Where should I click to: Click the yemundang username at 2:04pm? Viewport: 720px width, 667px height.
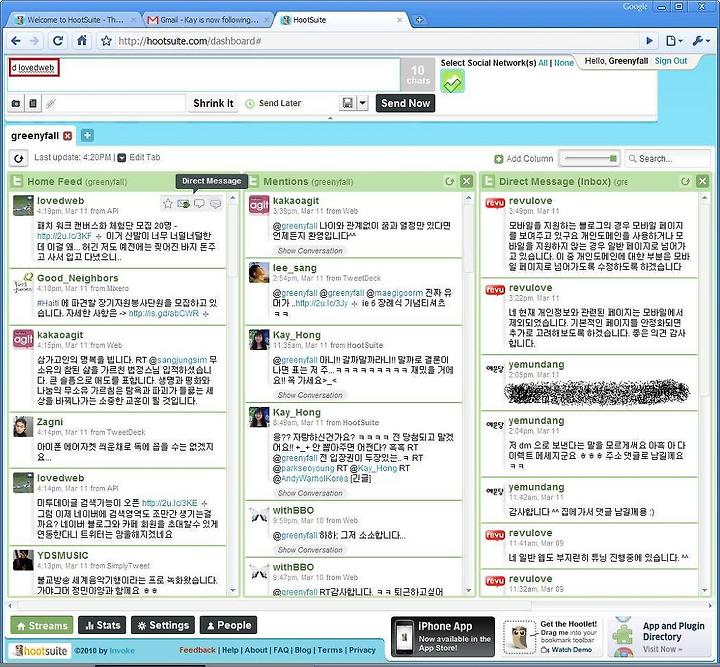536,421
